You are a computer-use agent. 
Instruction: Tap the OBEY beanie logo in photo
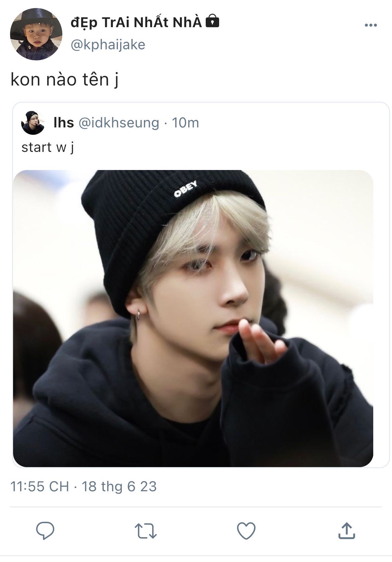(x=185, y=189)
